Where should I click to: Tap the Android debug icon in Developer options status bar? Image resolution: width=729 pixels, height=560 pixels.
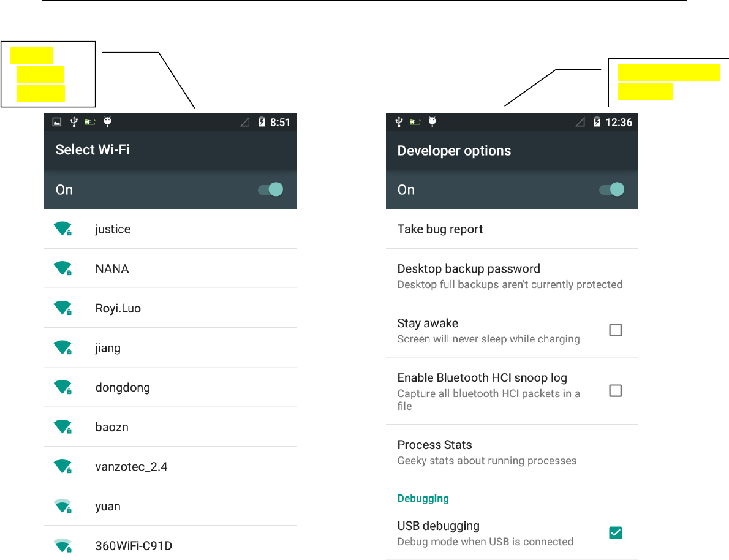(432, 122)
